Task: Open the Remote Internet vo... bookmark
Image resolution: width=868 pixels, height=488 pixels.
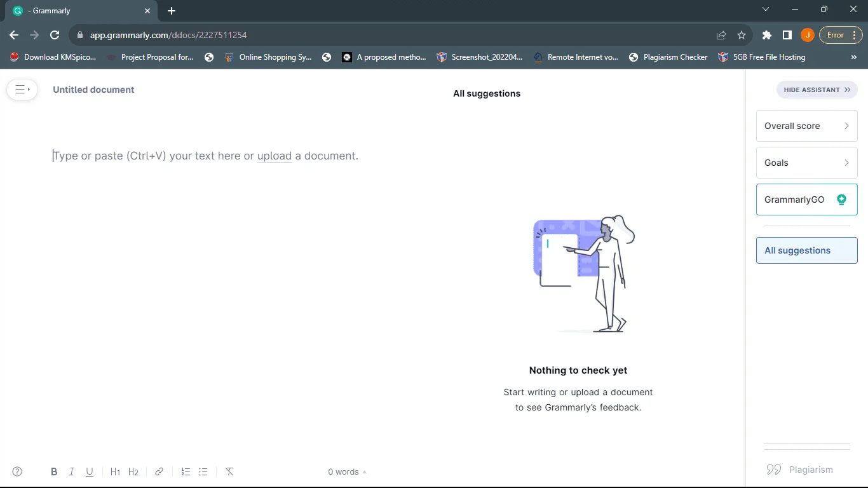Action: [x=575, y=57]
